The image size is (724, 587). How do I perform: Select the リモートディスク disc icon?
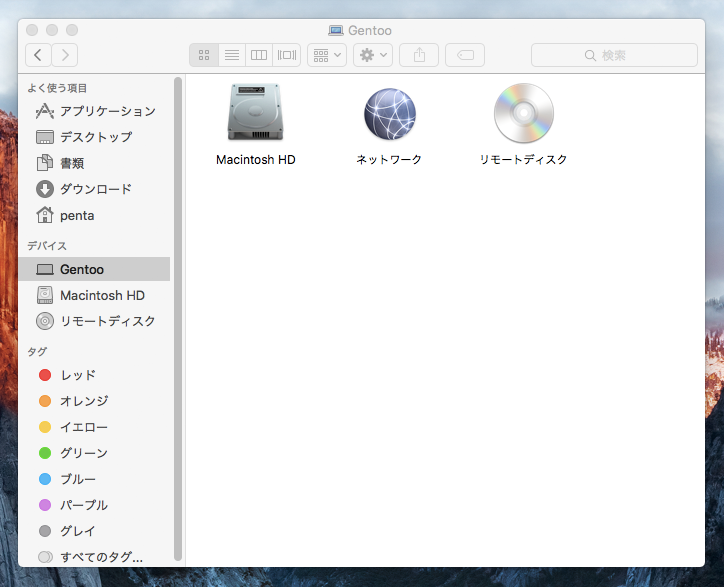coord(524,113)
